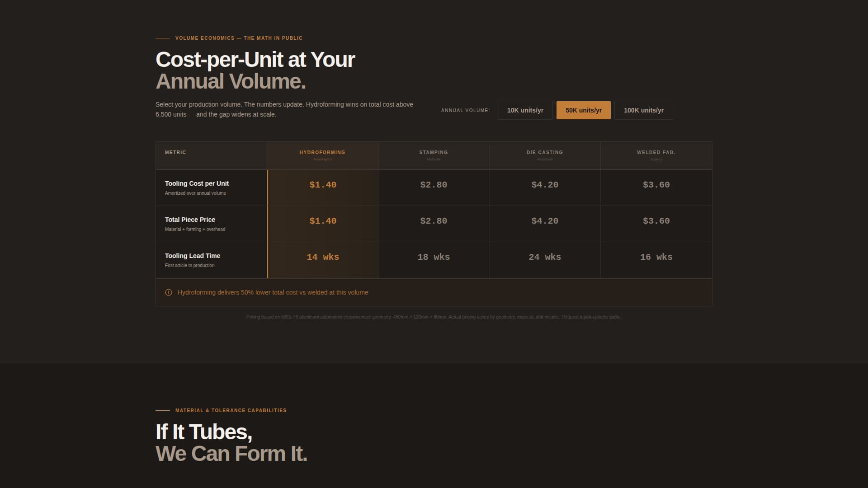The image size is (868, 488).
Task: Click the MATERIAL & TOLERANCE CAPABILITIES label
Action: [231, 410]
